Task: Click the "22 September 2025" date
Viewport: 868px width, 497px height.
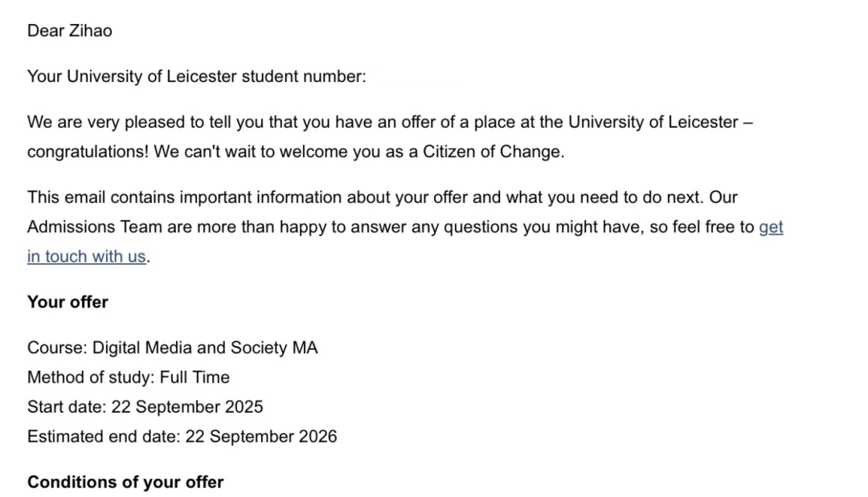Action: [x=187, y=407]
